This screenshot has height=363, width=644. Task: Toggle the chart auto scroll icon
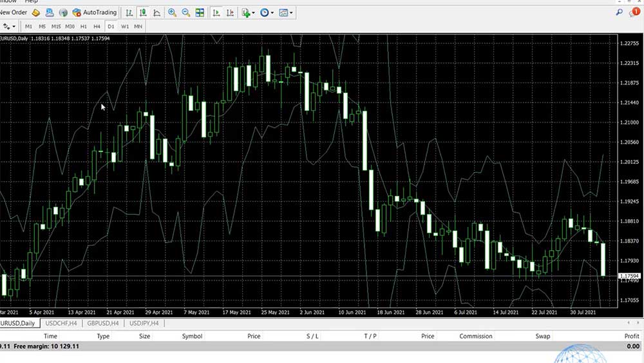click(x=216, y=12)
